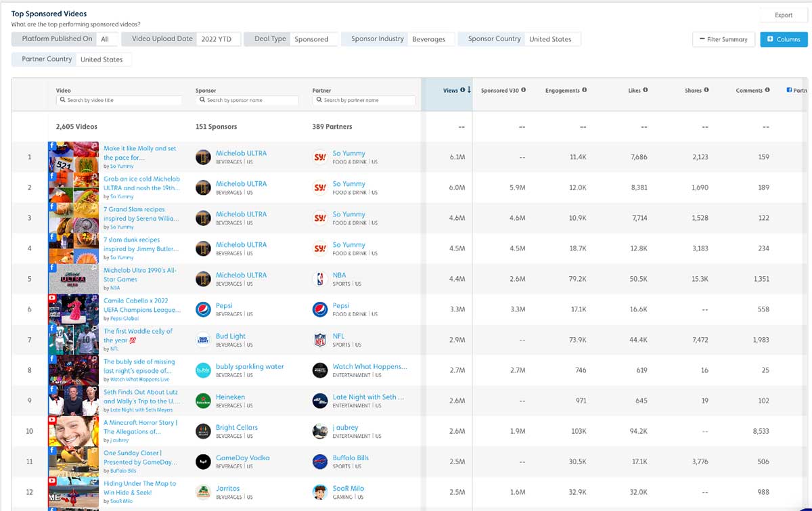Image resolution: width=812 pixels, height=511 pixels.
Task: Click the Heineken sponsor logo icon
Action: coord(203,401)
